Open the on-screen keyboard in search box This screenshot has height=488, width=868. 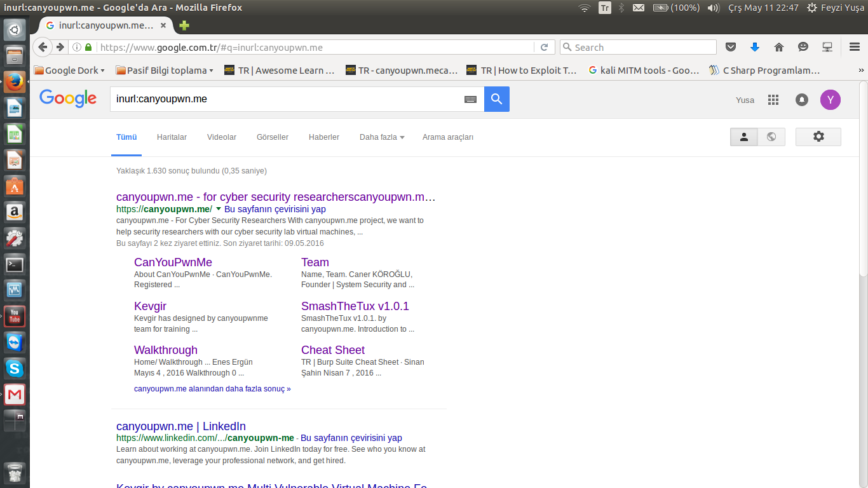470,99
